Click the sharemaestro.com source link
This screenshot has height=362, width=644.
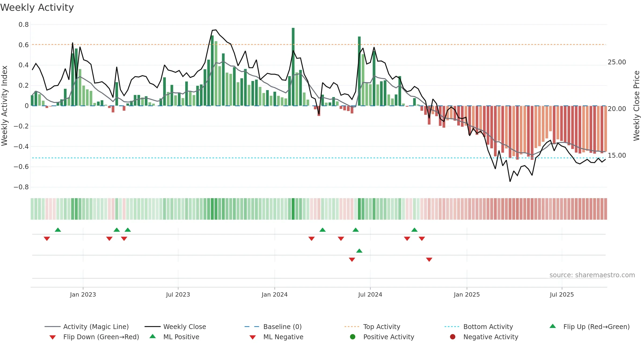click(592, 275)
